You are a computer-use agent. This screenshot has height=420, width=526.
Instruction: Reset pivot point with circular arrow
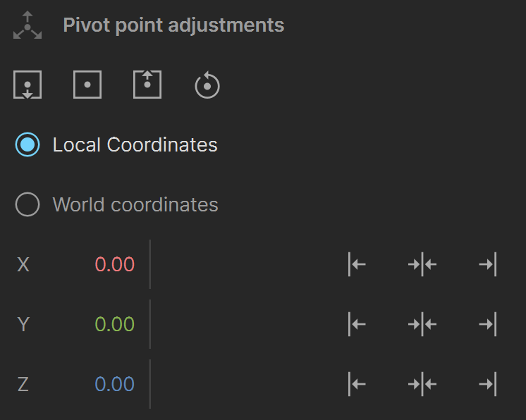pos(207,85)
